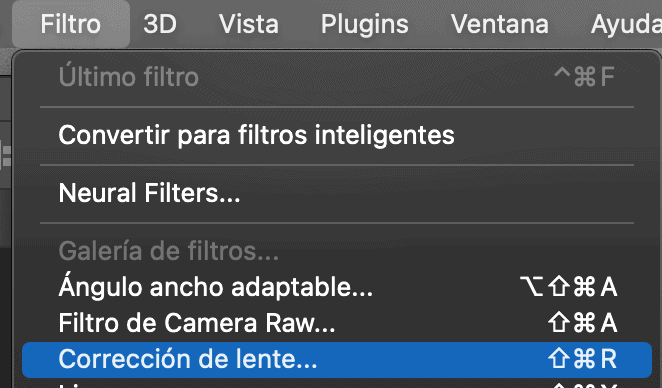Select the partially visible item below Corrección de lente
Viewport: 662px width, 388px height.
click(336, 385)
